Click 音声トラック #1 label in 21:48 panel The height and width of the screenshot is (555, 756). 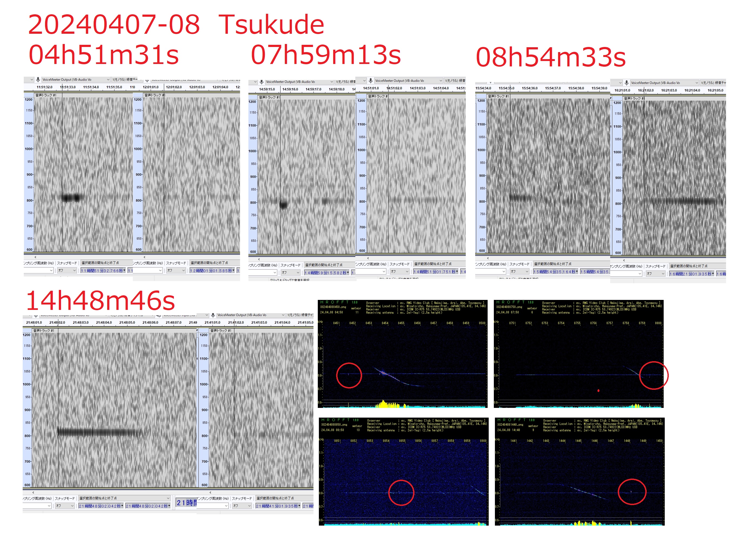(43, 331)
